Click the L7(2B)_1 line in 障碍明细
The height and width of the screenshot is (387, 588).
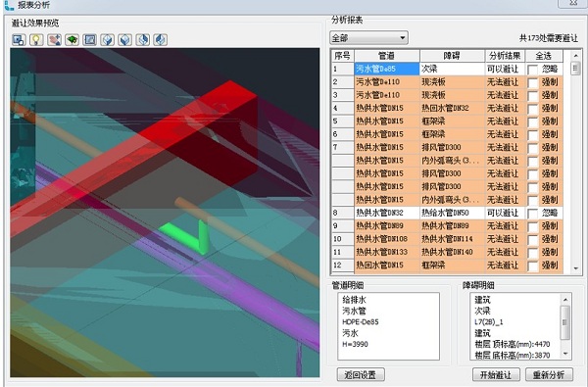click(x=489, y=321)
